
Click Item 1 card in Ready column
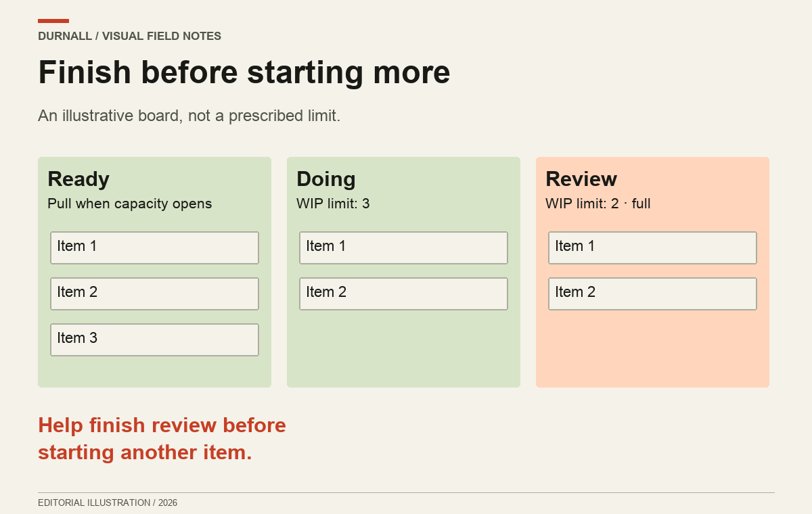coord(154,248)
